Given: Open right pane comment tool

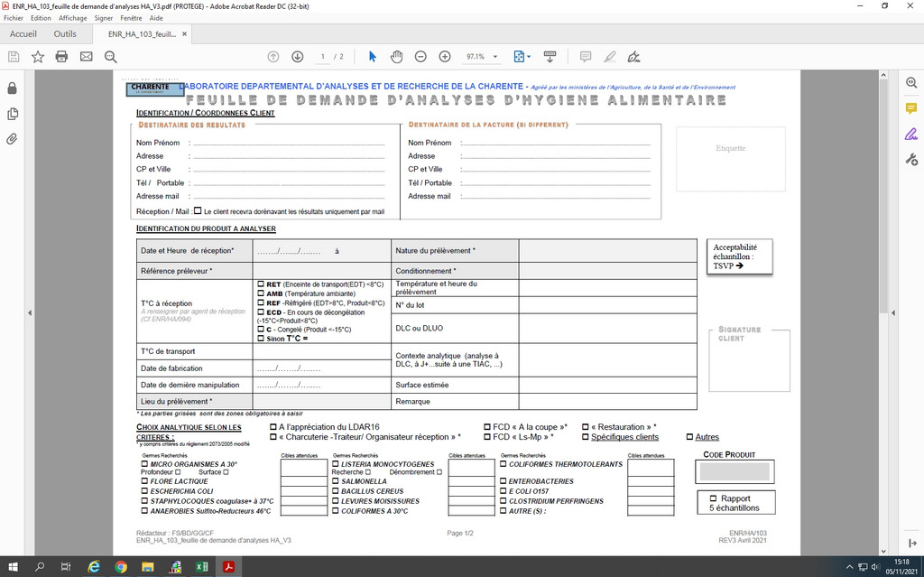Looking at the screenshot, I should (x=911, y=108).
